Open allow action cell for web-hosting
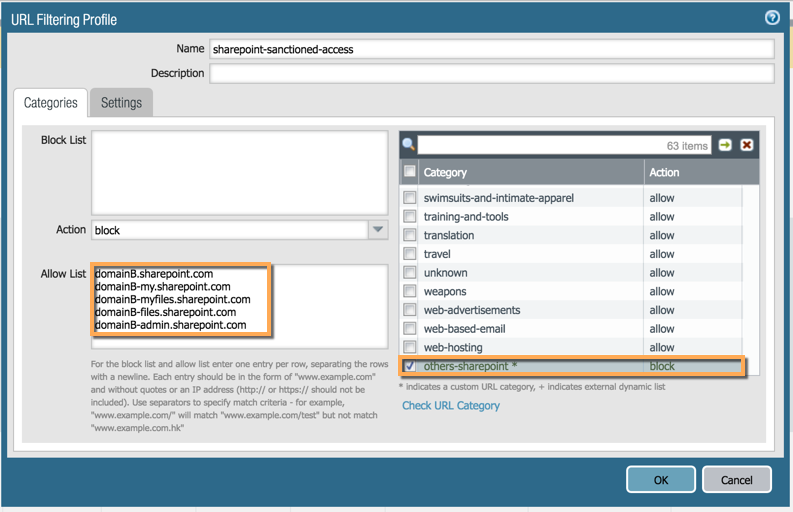793x512 pixels. [693, 347]
